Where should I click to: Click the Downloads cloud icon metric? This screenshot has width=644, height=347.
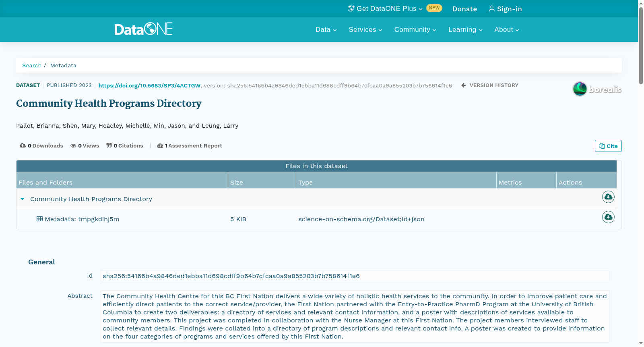click(41, 145)
